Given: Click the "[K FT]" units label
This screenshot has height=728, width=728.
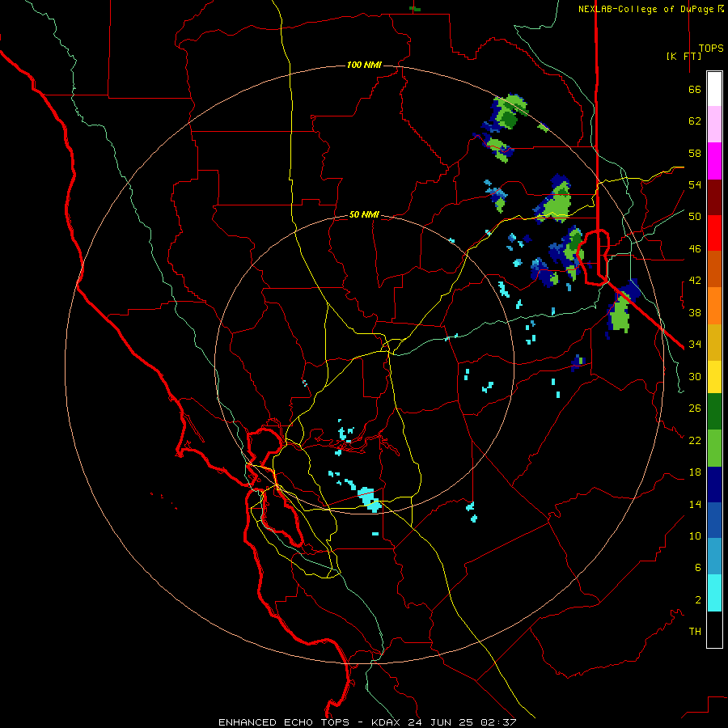Looking at the screenshot, I should [684, 56].
